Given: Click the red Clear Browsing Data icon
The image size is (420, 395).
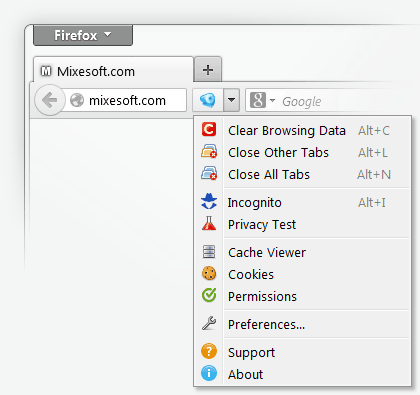Looking at the screenshot, I should [x=209, y=129].
